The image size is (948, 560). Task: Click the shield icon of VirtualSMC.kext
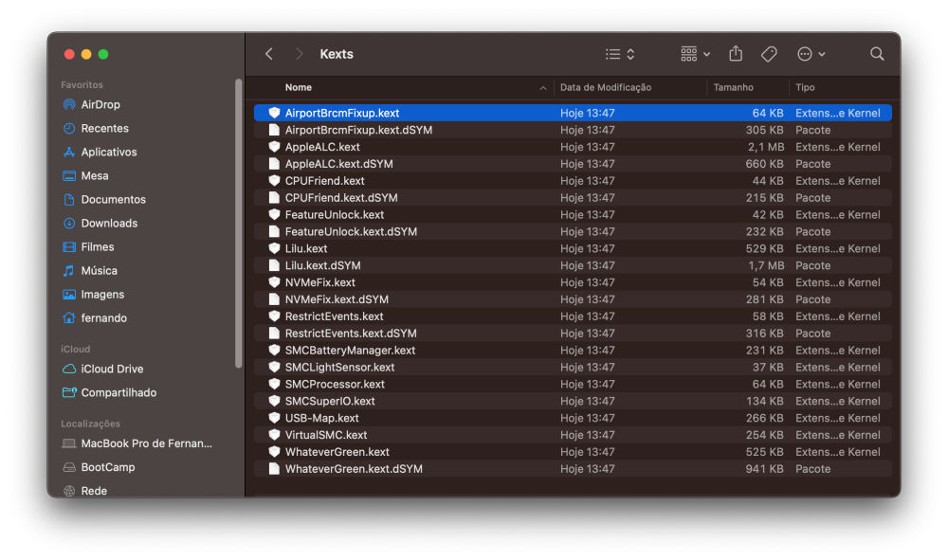pos(274,434)
